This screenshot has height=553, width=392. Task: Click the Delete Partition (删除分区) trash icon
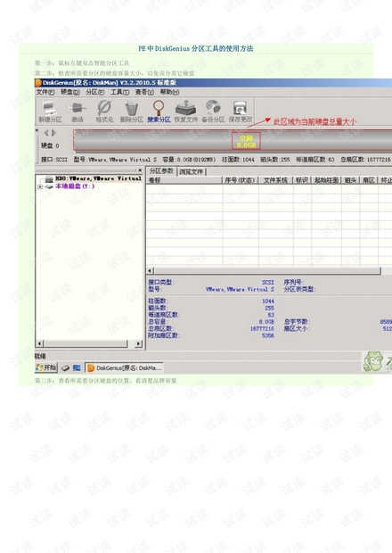point(131,111)
